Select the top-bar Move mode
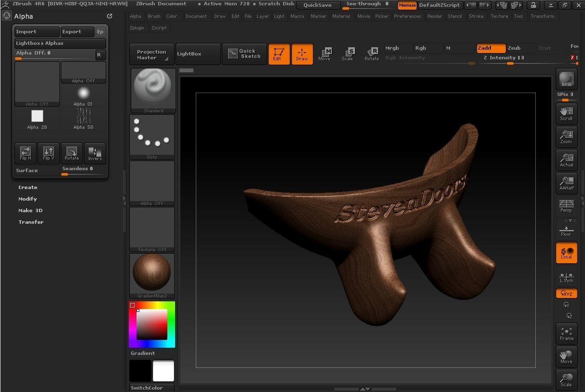585x392 pixels. click(325, 54)
